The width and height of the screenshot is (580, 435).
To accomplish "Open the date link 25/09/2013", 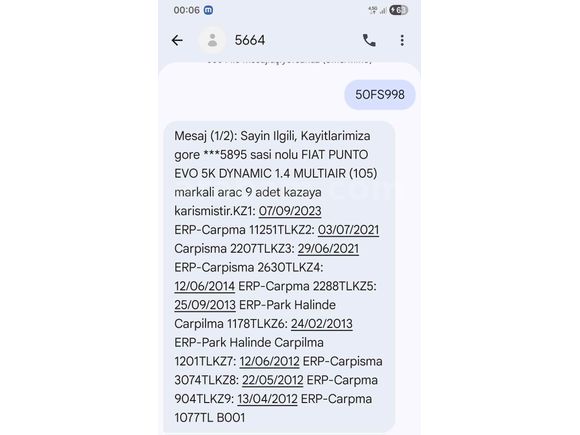I will (x=205, y=305).
